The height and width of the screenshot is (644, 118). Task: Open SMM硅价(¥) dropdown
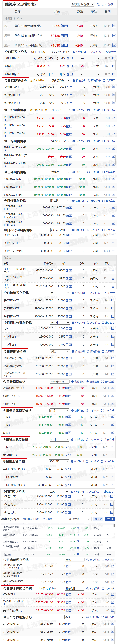pyautogui.click(x=59, y=382)
